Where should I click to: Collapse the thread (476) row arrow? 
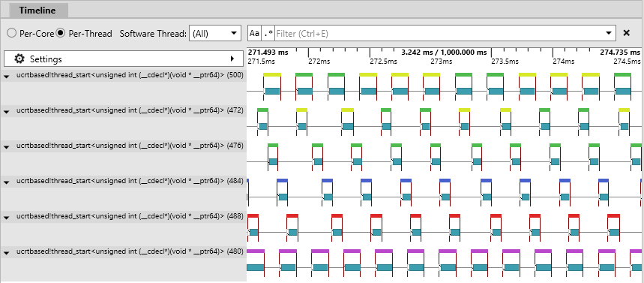tap(6, 147)
